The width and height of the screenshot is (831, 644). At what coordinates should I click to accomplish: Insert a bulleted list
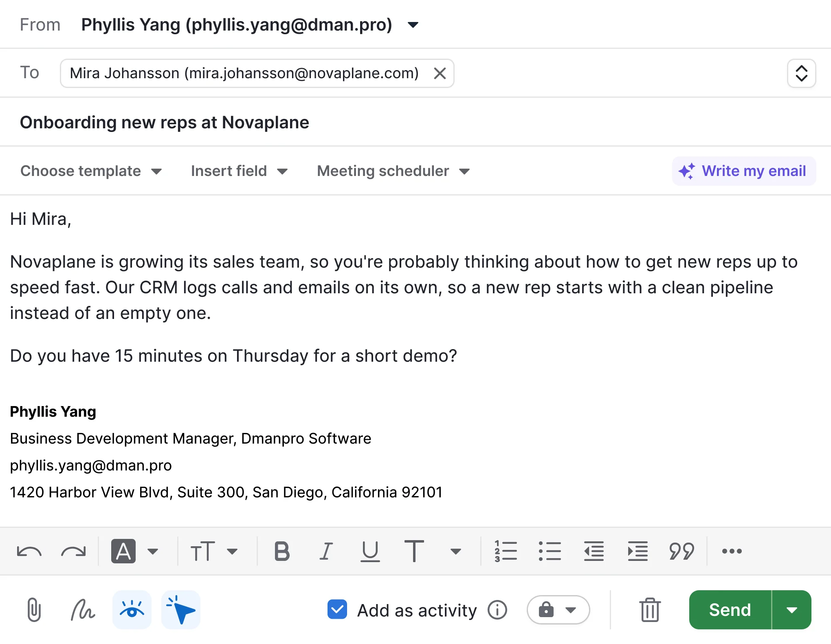click(x=550, y=551)
